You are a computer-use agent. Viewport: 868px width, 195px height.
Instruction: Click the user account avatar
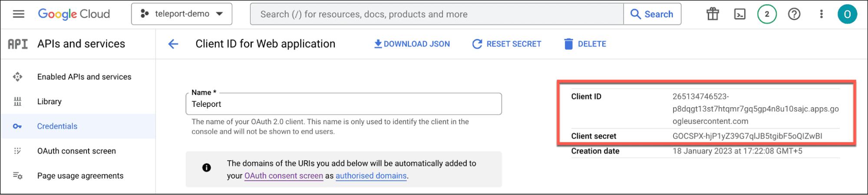pyautogui.click(x=847, y=14)
